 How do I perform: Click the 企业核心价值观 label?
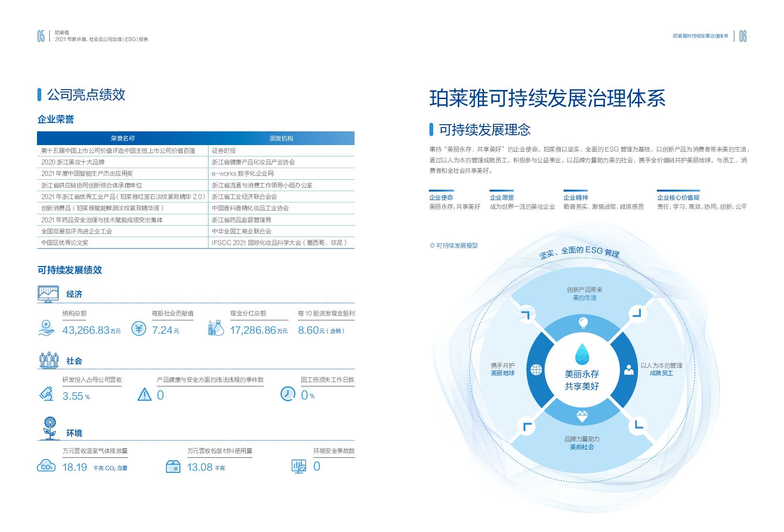[678, 198]
